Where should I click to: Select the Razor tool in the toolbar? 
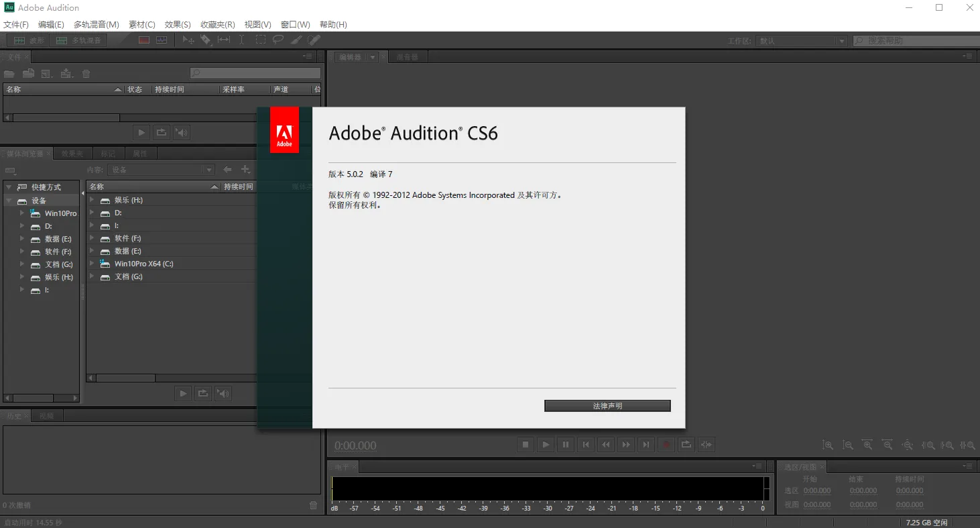coord(205,40)
